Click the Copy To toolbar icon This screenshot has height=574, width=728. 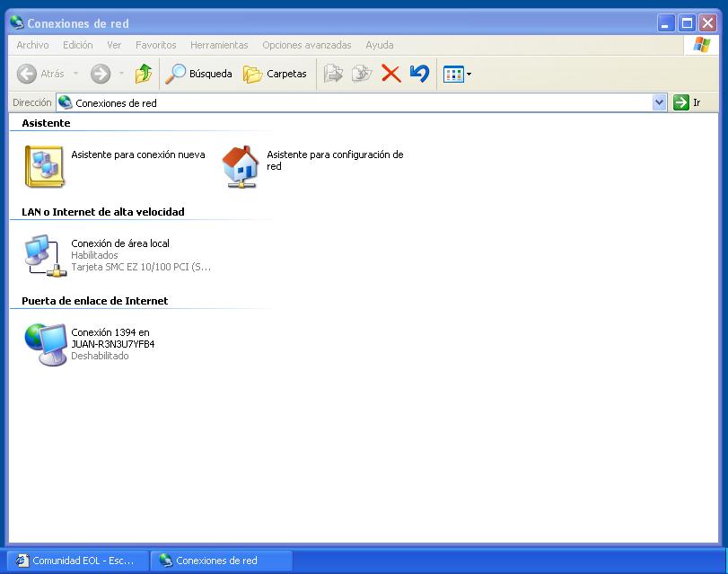[362, 74]
